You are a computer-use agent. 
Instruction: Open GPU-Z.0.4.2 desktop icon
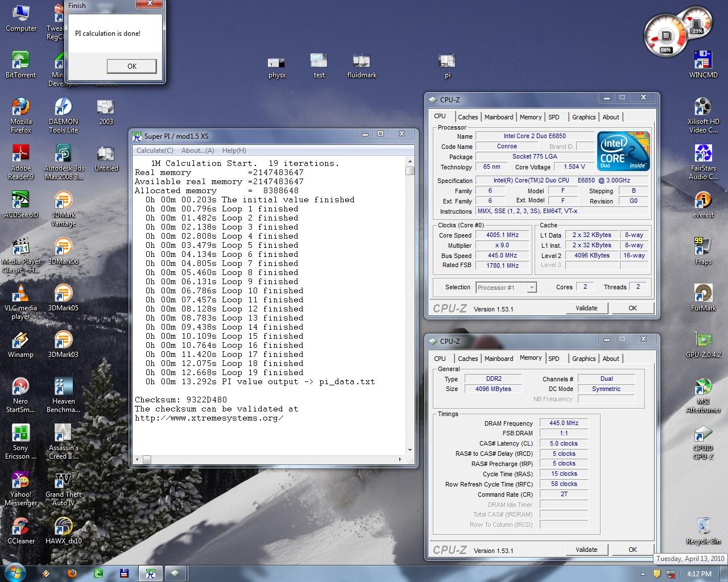(704, 344)
